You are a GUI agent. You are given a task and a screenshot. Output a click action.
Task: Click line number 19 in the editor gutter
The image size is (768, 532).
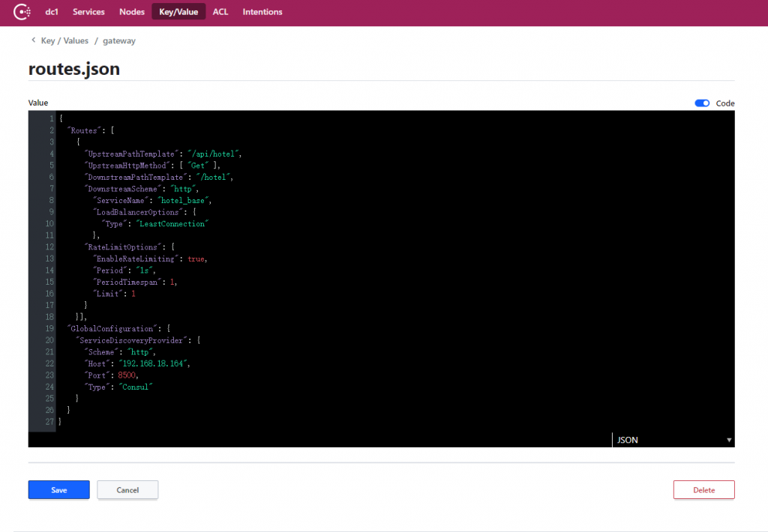(x=49, y=328)
